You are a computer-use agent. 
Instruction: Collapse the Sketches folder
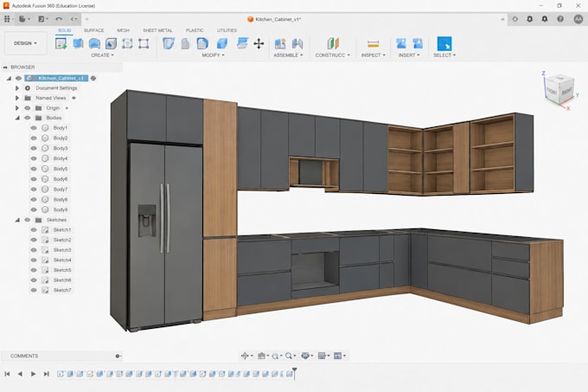(x=17, y=220)
